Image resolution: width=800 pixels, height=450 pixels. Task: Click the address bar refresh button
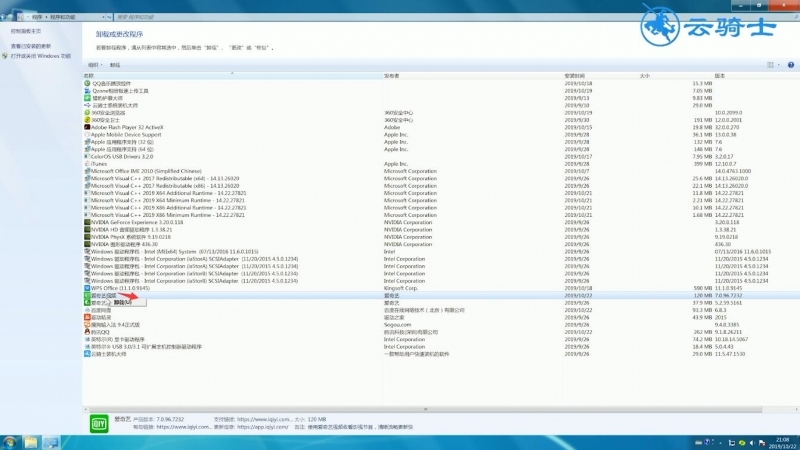109,17
